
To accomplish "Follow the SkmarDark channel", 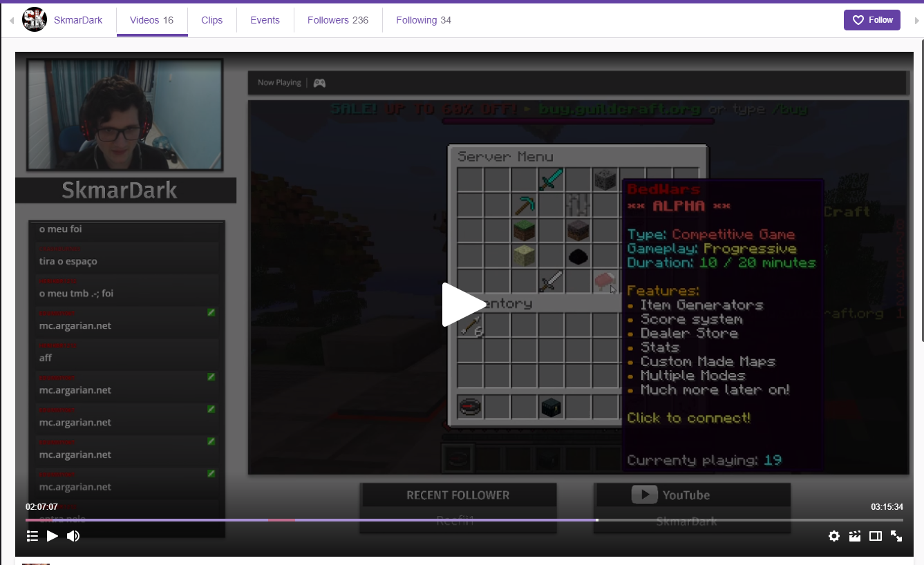I will click(871, 20).
